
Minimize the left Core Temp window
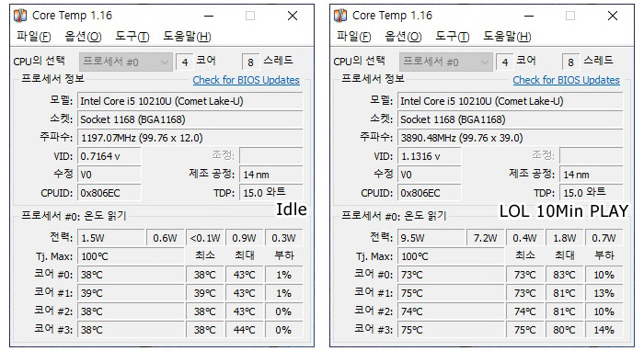pyautogui.click(x=209, y=16)
